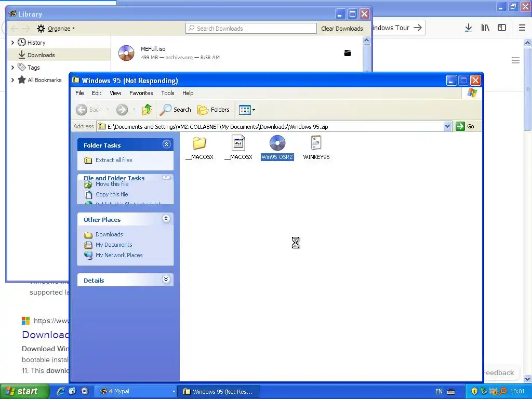532x399 pixels.
Task: Click the security shield tray icon
Action: [474, 392]
